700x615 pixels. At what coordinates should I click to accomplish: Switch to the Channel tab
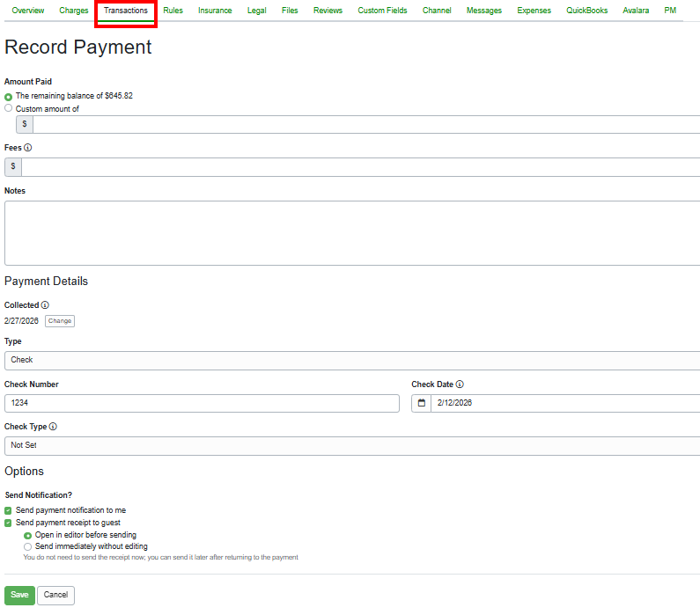tap(437, 11)
